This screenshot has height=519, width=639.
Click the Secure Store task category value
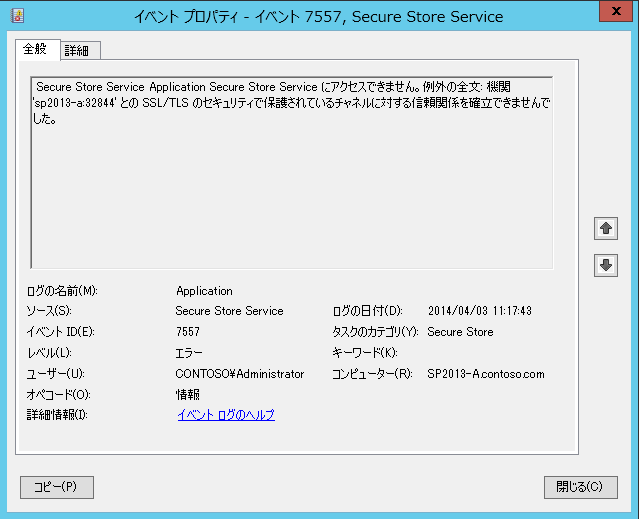click(x=460, y=332)
